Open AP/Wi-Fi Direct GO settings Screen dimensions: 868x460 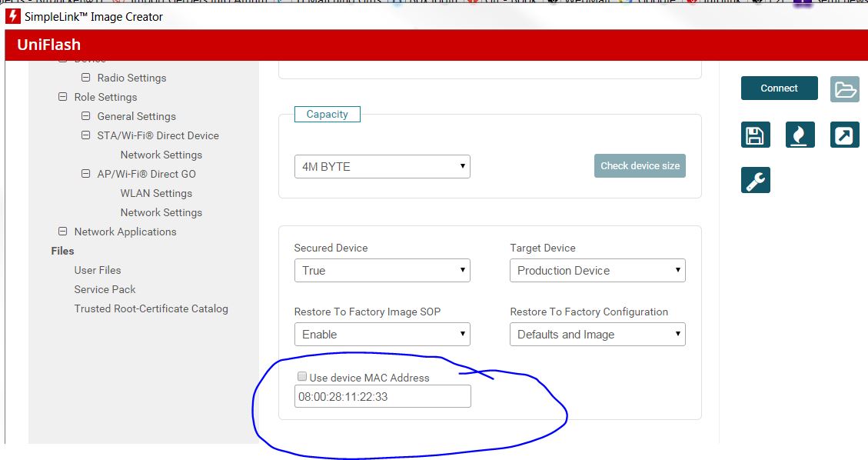(x=147, y=174)
